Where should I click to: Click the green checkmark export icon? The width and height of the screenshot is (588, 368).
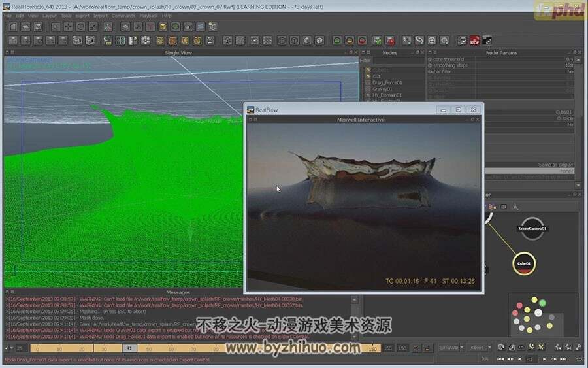(377, 41)
